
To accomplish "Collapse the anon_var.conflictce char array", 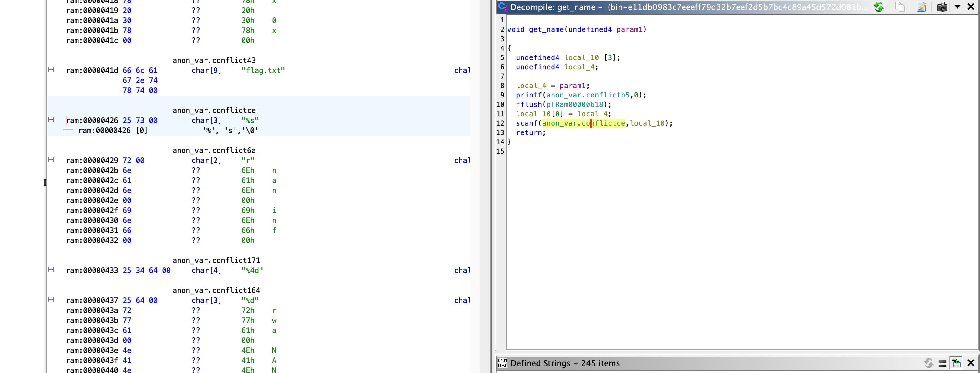I will pos(51,120).
